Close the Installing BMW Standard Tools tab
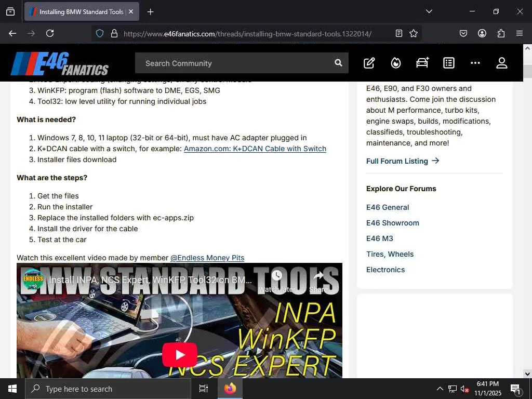532x399 pixels. pyautogui.click(x=131, y=11)
